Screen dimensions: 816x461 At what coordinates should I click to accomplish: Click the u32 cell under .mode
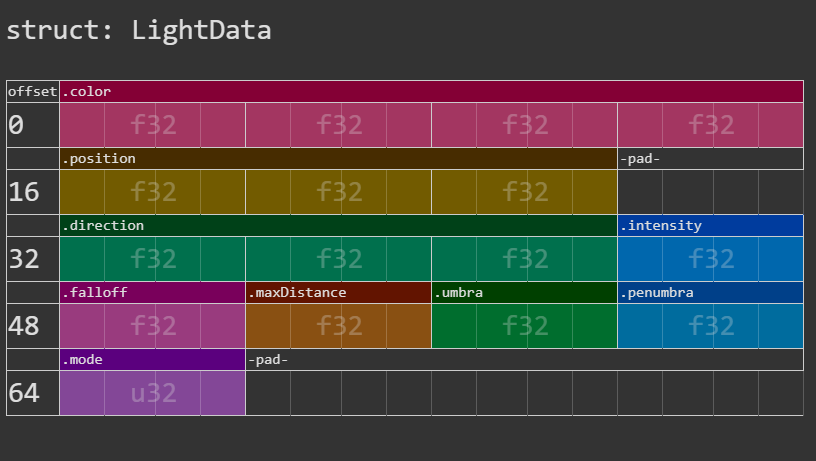152,393
